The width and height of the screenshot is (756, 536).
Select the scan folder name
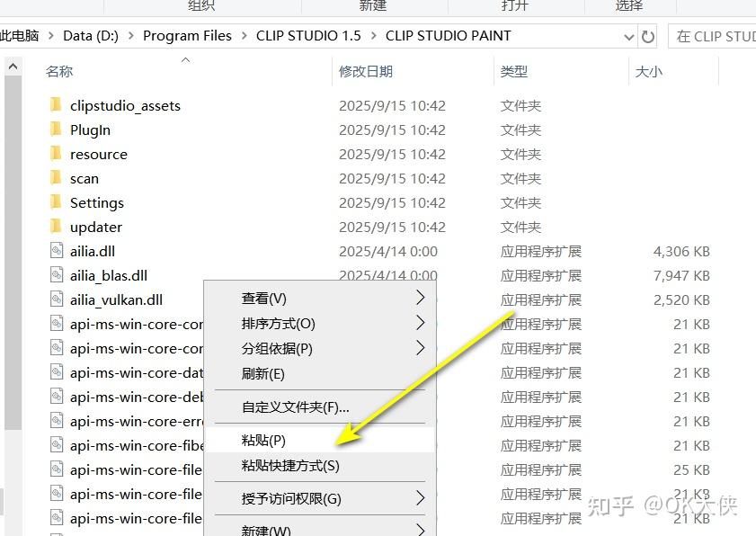84,179
